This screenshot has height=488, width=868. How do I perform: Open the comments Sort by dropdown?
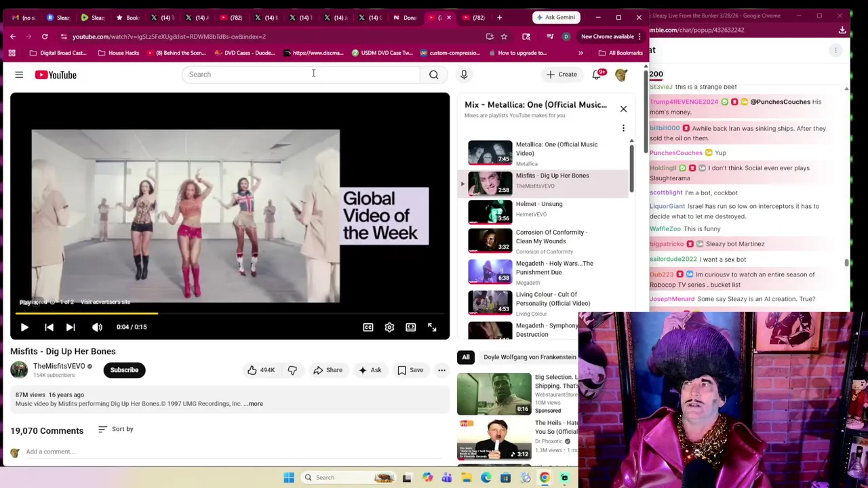pyautogui.click(x=116, y=429)
